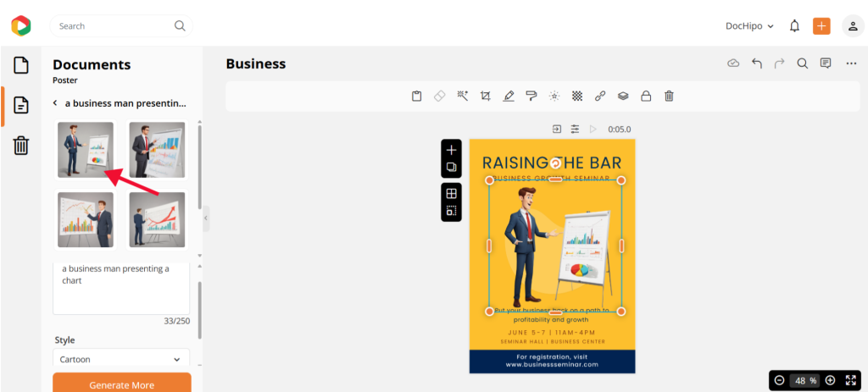Open the three-dots more options menu
Viewport: 868px width, 392px height.
pyautogui.click(x=851, y=63)
